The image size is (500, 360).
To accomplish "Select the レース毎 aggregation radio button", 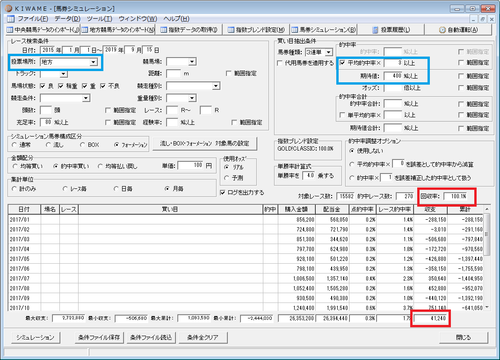I will (x=65, y=189).
